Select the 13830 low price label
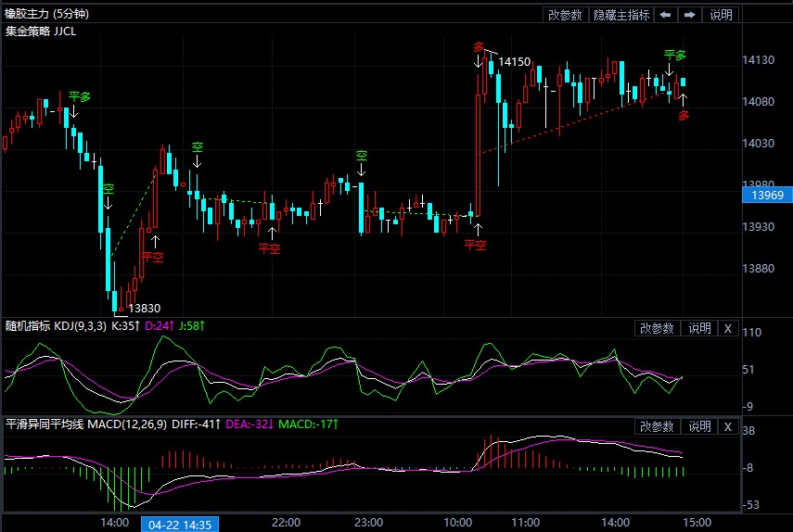Image resolution: width=793 pixels, height=532 pixels. click(x=144, y=309)
